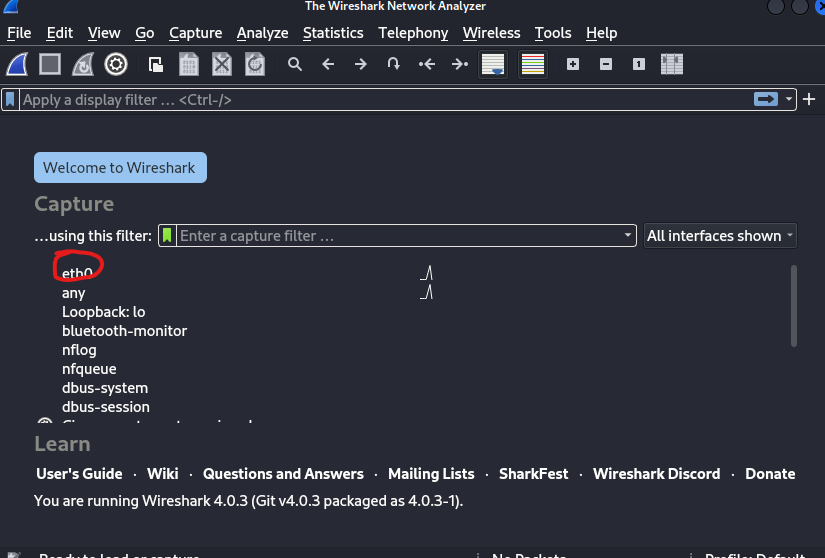825x558 pixels.
Task: Select bluetooth-monitor interface
Action: [x=124, y=331]
